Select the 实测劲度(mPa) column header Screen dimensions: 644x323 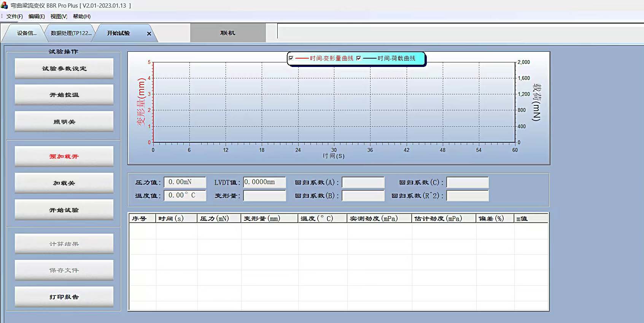379,218
